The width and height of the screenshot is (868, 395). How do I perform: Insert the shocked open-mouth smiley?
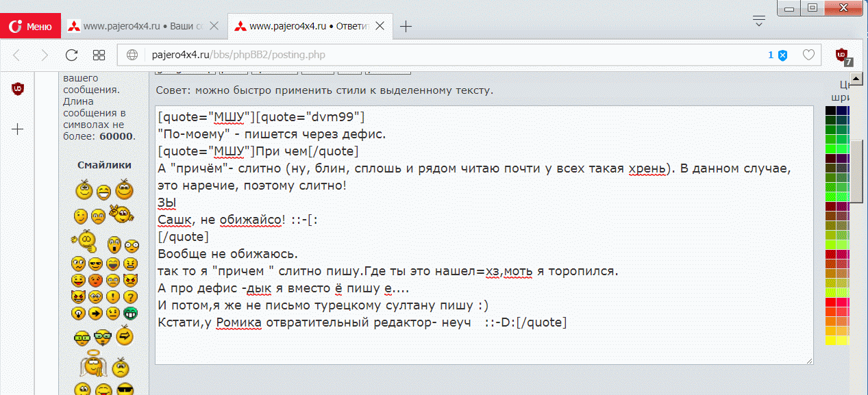[x=114, y=243]
